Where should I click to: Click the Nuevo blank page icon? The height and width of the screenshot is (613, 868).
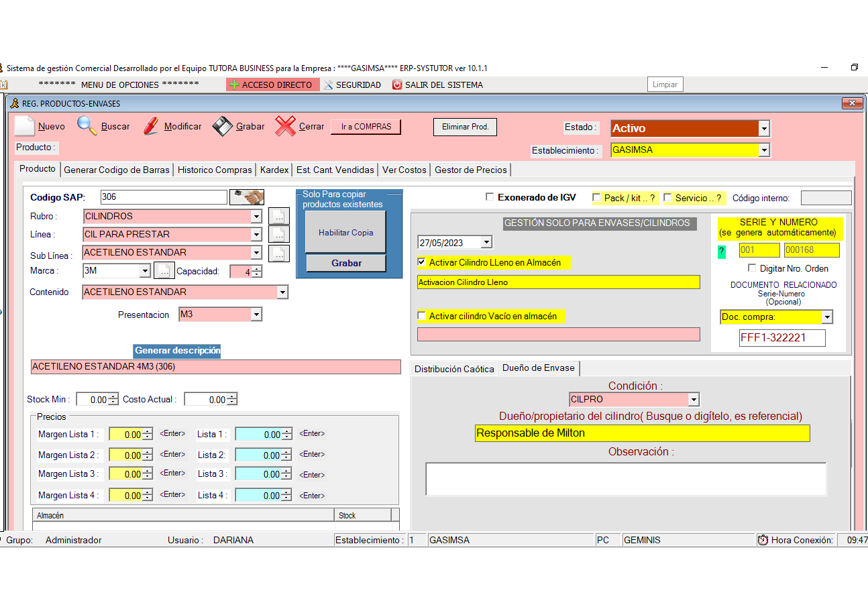pyautogui.click(x=25, y=126)
